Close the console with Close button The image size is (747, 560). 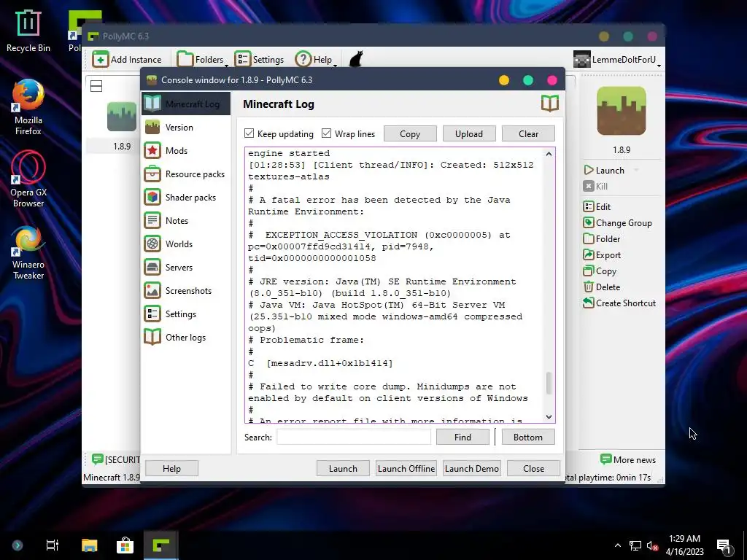click(533, 469)
